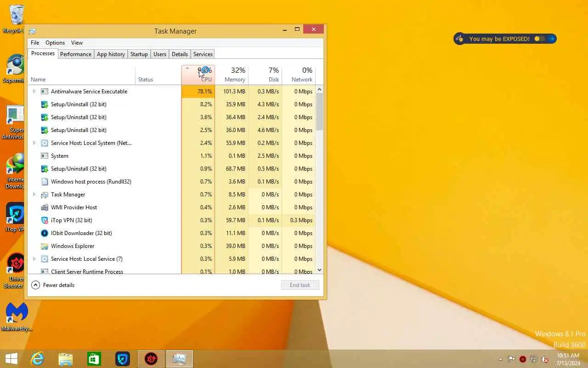Click the icon of the Setup/Uninstall row at 3.6% CPU
This screenshot has height=368, width=588.
point(45,117)
